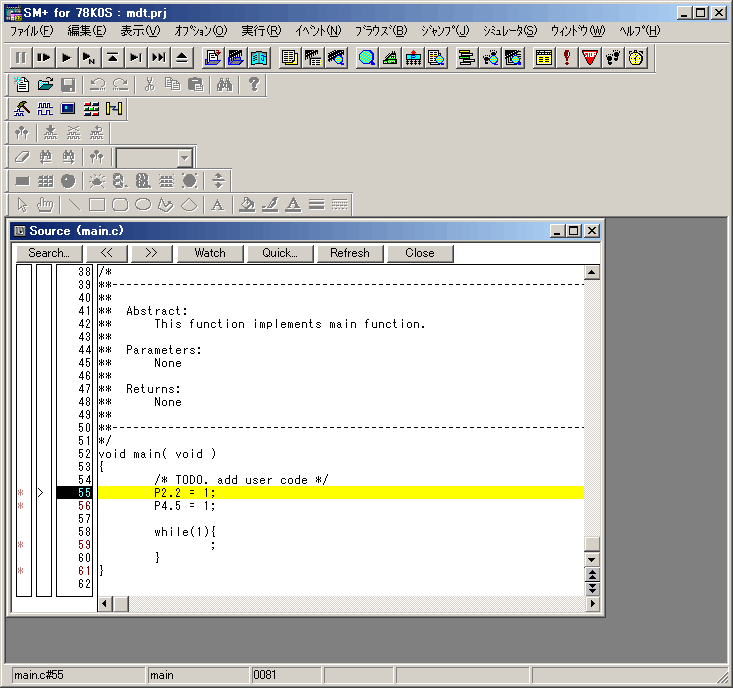Click the red exclamation Event icon
This screenshot has height=688, width=733.
pos(567,58)
